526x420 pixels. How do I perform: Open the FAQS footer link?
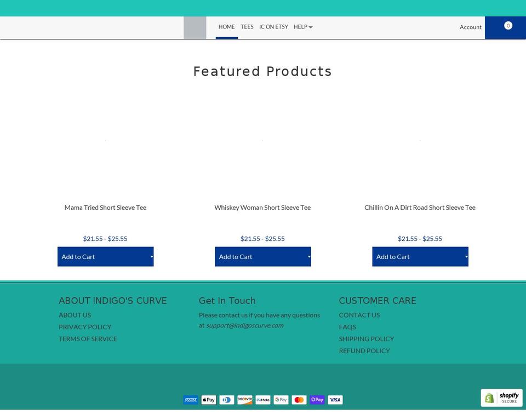pos(347,327)
